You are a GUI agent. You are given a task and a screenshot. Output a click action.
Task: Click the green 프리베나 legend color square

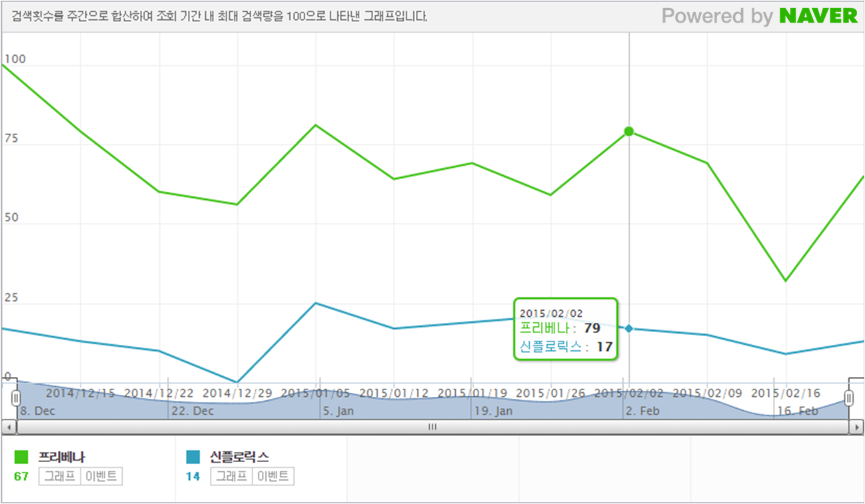click(21, 457)
